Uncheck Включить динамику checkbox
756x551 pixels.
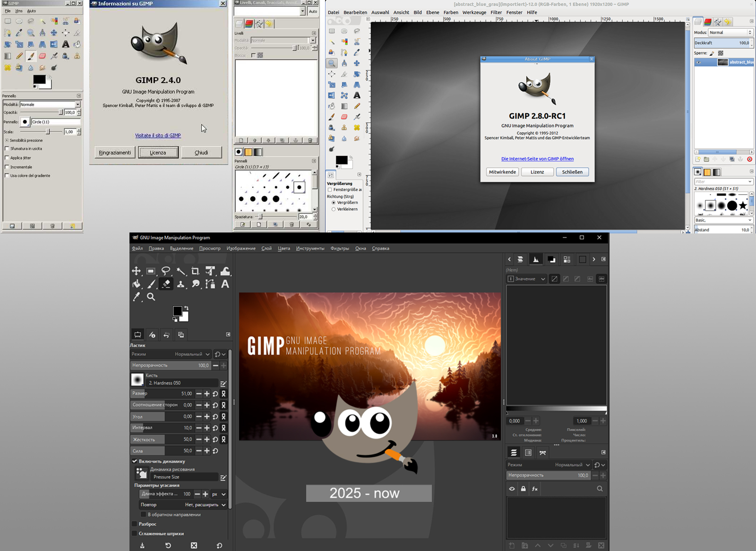coord(135,461)
